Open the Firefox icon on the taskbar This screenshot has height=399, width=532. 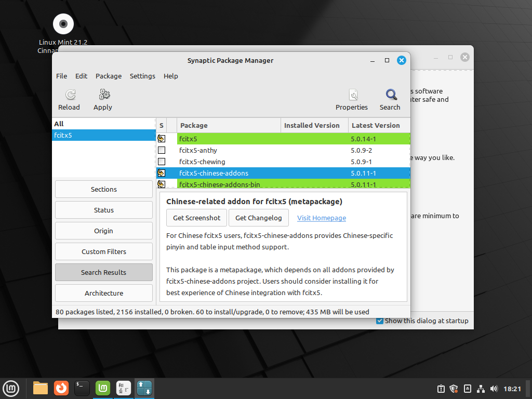click(x=61, y=388)
